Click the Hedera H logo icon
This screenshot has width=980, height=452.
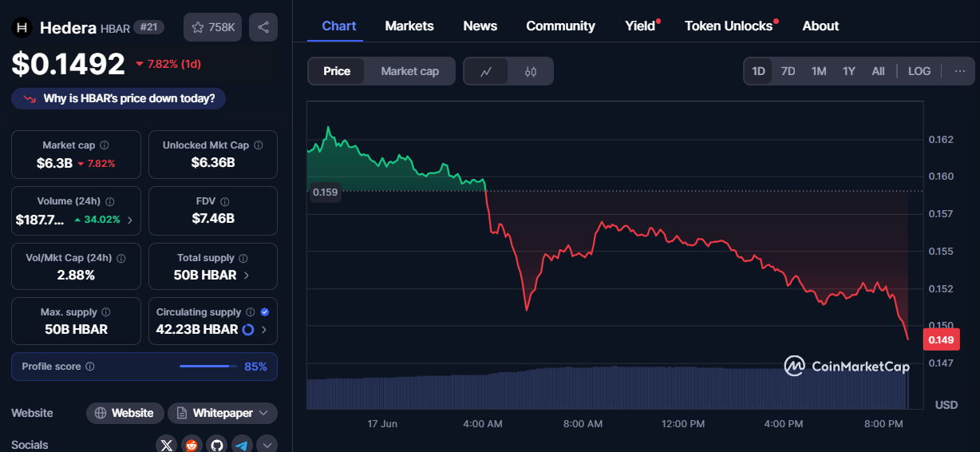coord(22,28)
